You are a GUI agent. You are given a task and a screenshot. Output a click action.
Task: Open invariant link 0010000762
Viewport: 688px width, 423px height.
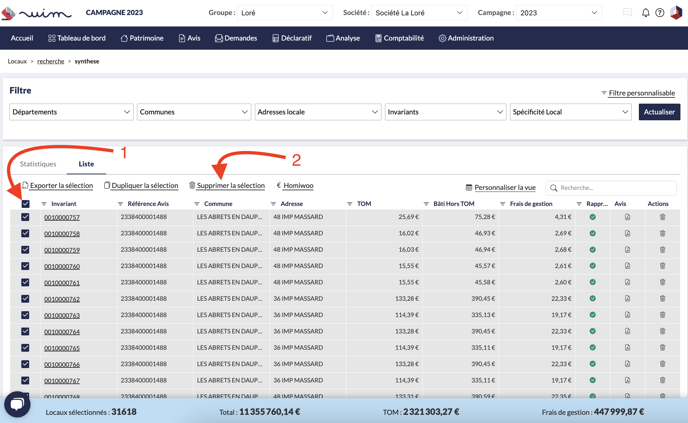[x=62, y=299]
